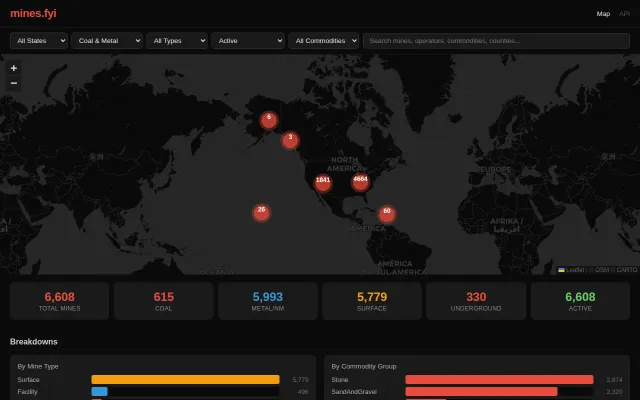Select the 615 Coal stat card
This screenshot has width=640, height=400.
(164, 301)
